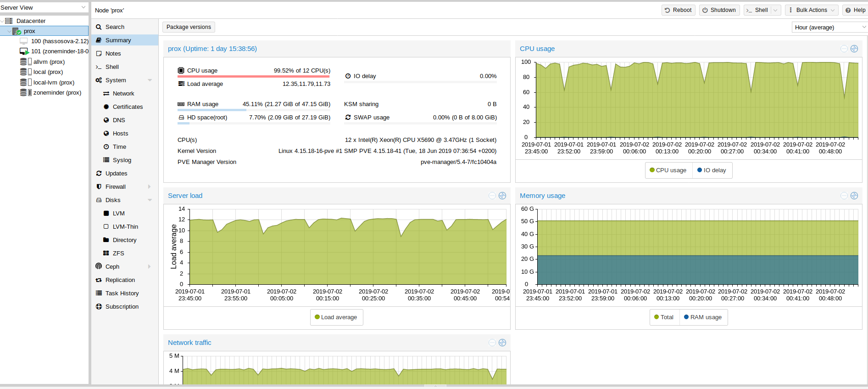The height and width of the screenshot is (389, 868).
Task: Click the HD space(root) progress bar
Action: click(254, 123)
